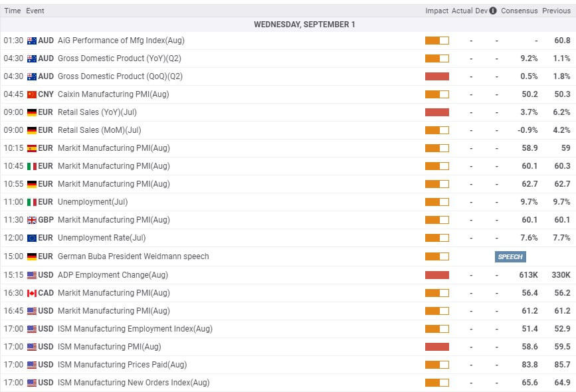The height and width of the screenshot is (392, 576).
Task: Click consensus value 613K
Action: tap(528, 275)
